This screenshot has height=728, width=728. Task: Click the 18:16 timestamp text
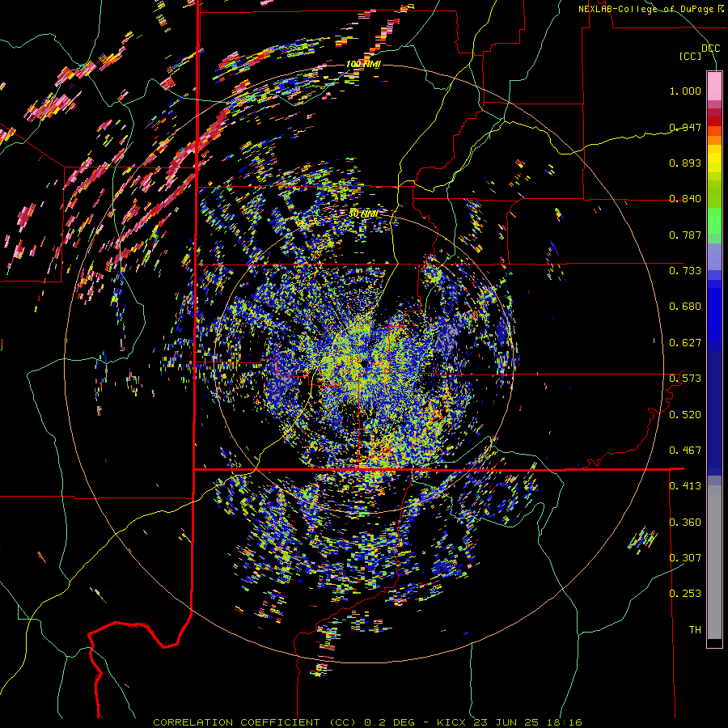click(x=564, y=722)
